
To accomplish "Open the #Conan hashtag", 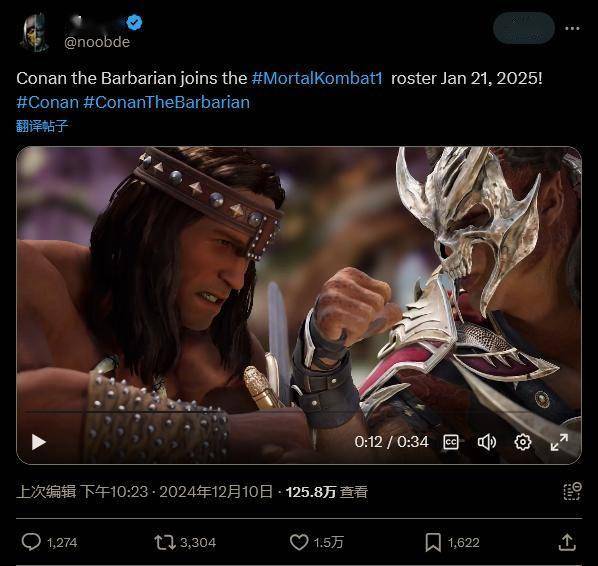I will [x=48, y=102].
